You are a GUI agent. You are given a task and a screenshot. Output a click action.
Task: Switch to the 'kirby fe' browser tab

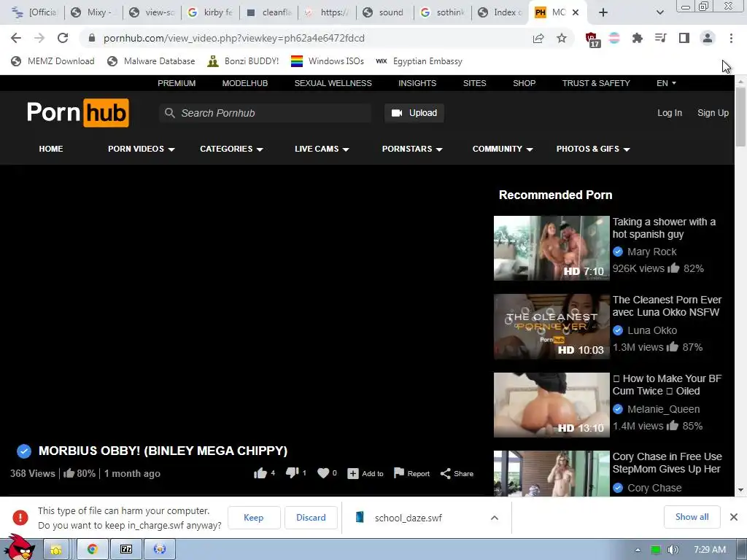tap(210, 12)
